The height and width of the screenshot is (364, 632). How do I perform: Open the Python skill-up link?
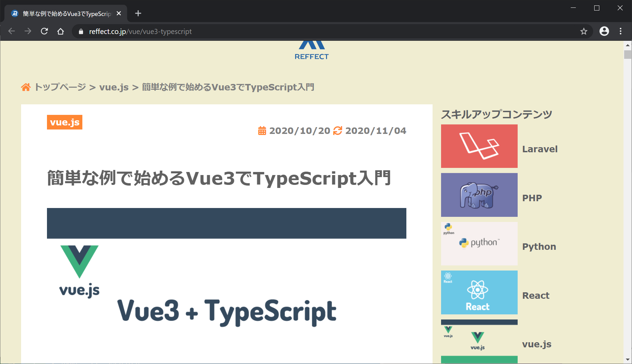point(539,247)
